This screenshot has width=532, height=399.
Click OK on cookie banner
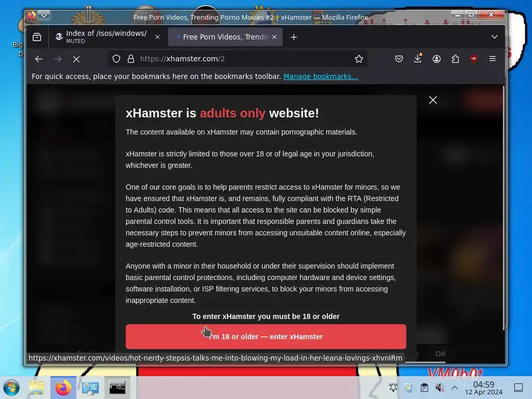[x=441, y=354]
